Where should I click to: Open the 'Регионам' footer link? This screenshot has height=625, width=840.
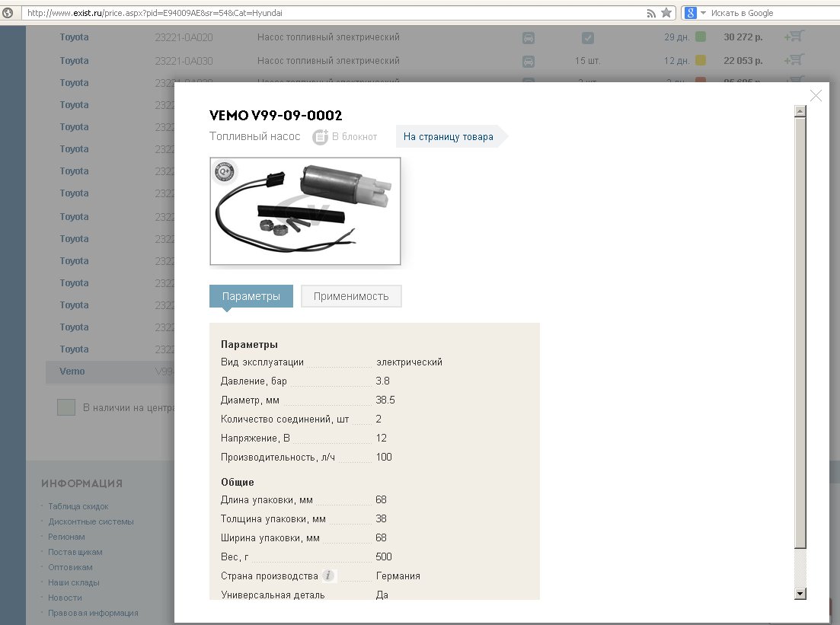pos(66,537)
